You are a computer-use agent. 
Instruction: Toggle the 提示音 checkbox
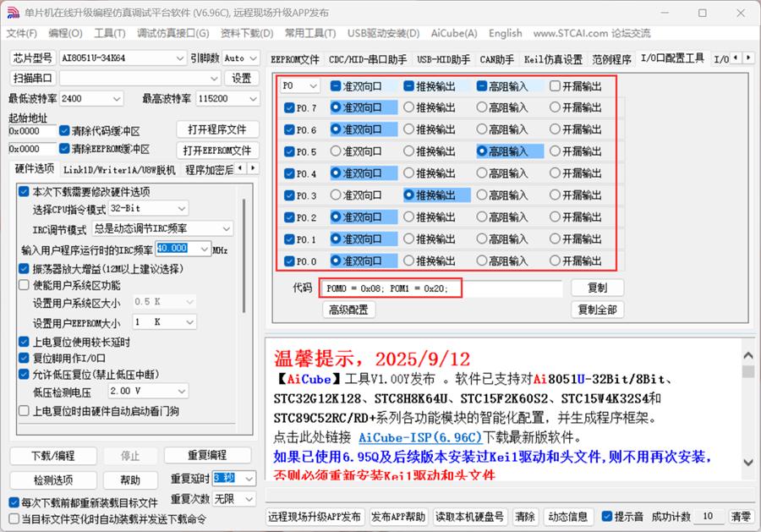pyautogui.click(x=607, y=517)
